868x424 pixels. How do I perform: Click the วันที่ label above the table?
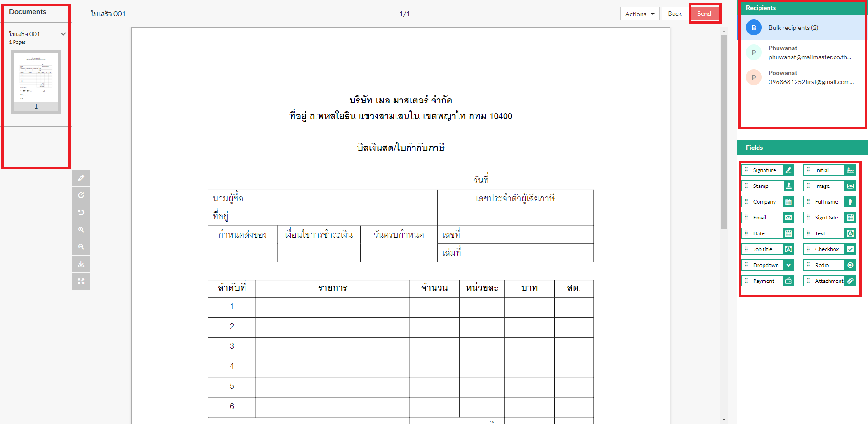[481, 180]
